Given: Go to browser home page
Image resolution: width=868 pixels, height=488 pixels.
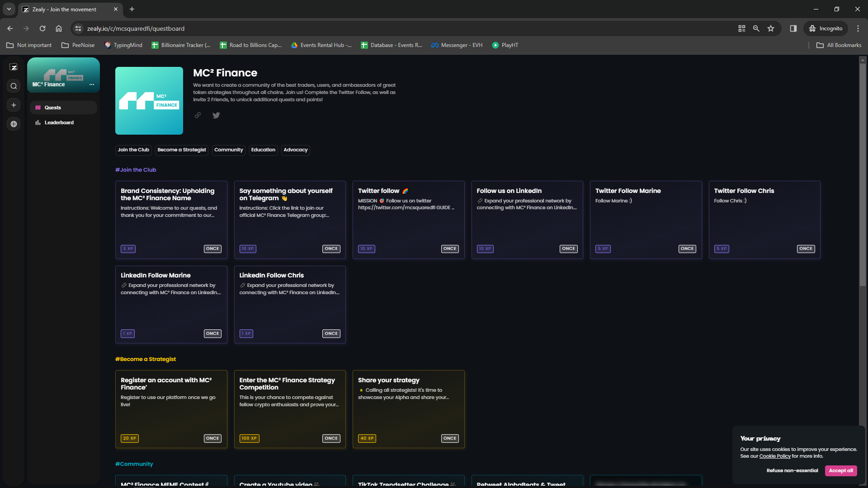Looking at the screenshot, I should (x=59, y=28).
